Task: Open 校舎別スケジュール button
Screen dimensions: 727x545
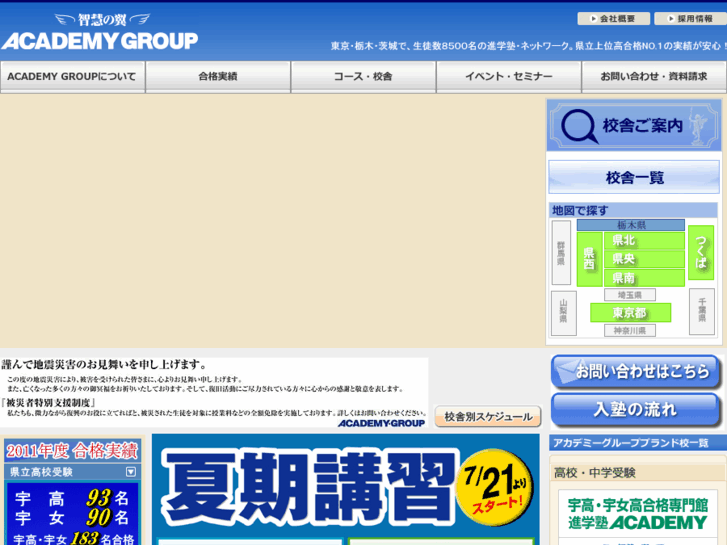Action: click(x=488, y=416)
